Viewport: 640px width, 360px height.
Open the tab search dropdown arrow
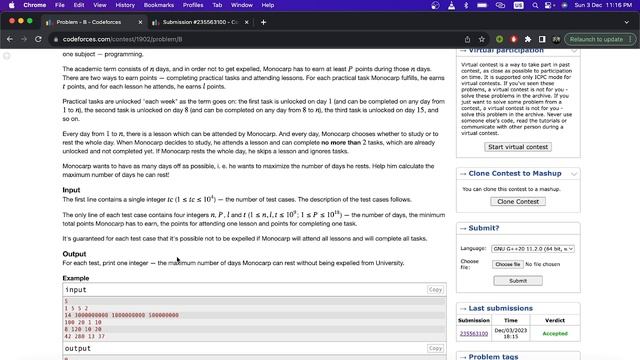coord(627,22)
